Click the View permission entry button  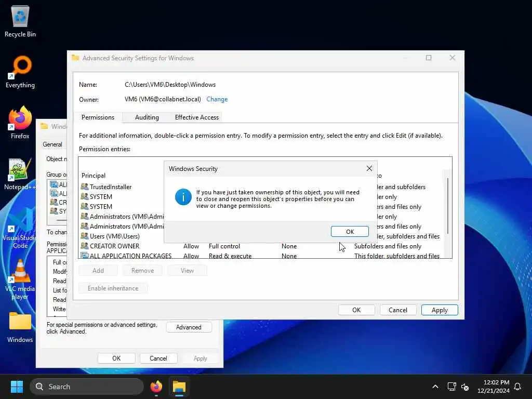pyautogui.click(x=187, y=270)
